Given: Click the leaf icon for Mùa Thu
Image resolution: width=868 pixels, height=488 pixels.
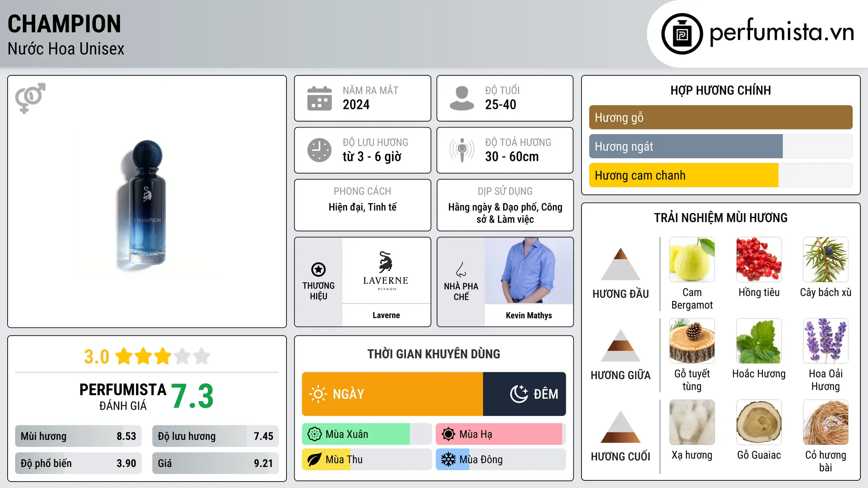Looking at the screenshot, I should [314, 460].
